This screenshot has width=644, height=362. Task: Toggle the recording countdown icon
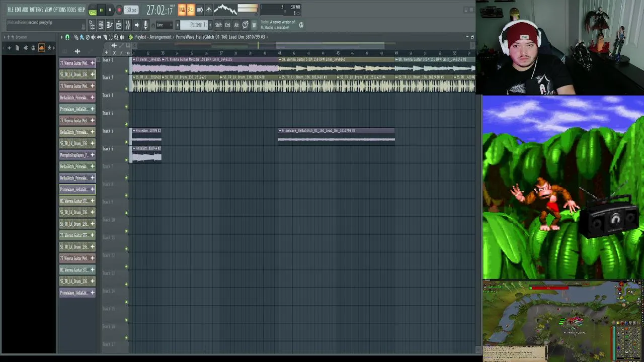click(191, 10)
